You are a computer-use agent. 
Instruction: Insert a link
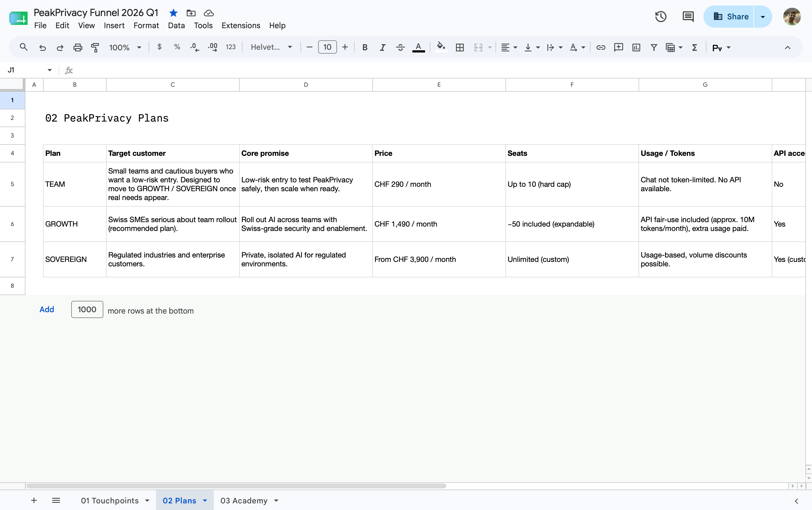600,47
